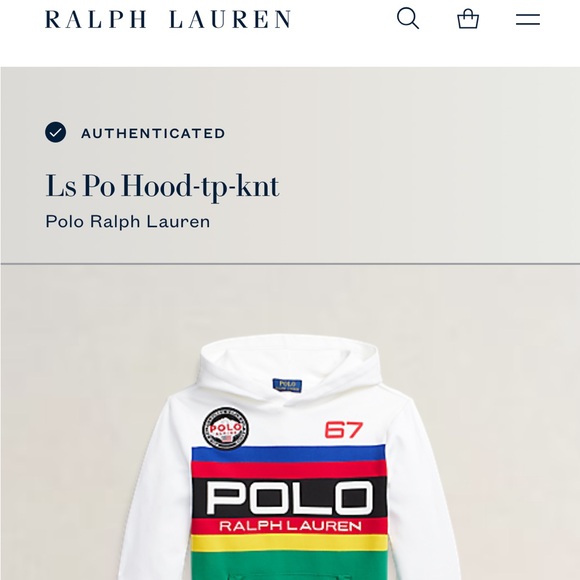Viewport: 580px width, 580px height.
Task: Select the AUTHENTICATED label text
Action: [153, 133]
